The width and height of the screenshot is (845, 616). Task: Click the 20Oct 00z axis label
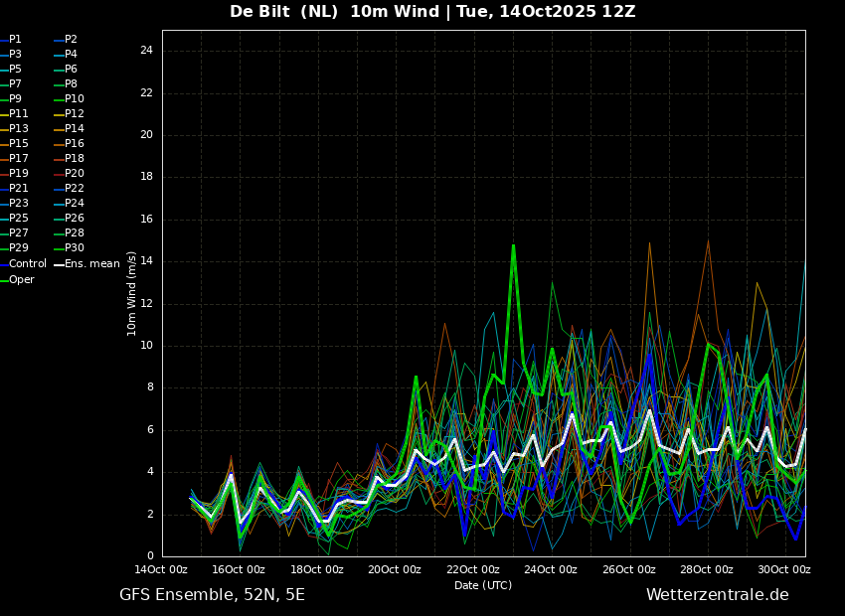tap(395, 569)
